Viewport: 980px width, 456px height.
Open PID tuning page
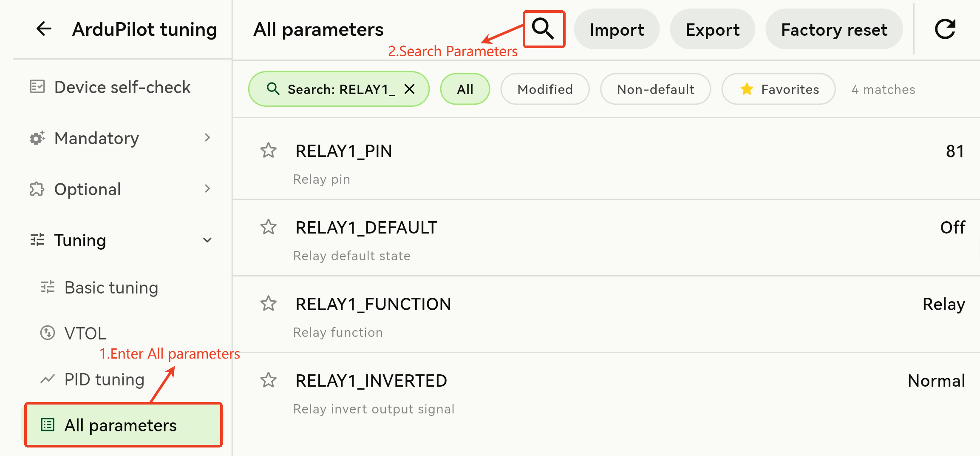pos(105,379)
